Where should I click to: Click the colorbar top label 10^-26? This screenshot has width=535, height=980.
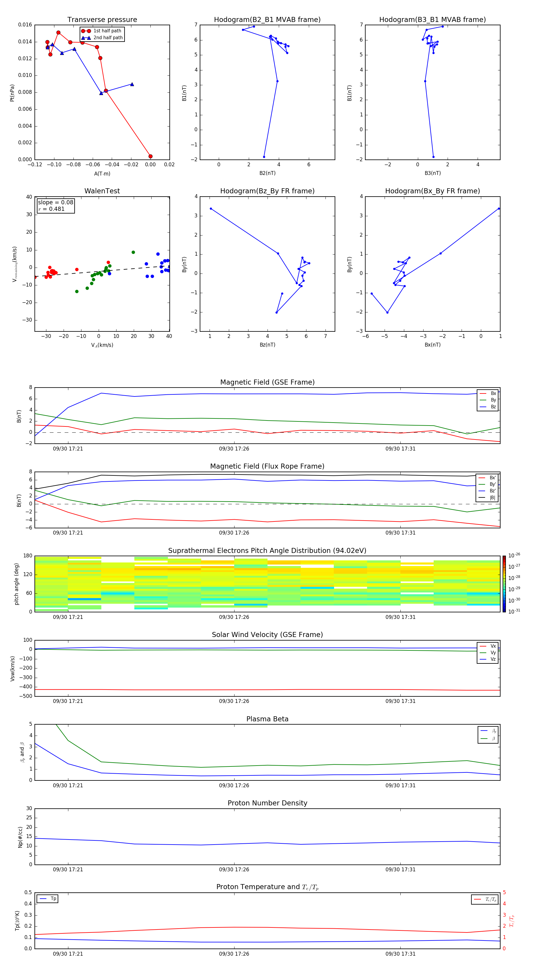tap(514, 555)
